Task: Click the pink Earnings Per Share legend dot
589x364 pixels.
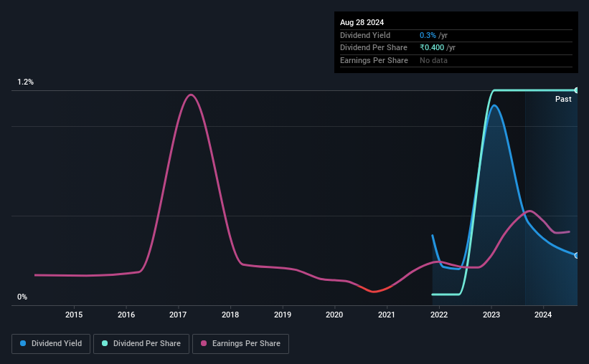Action: 204,344
